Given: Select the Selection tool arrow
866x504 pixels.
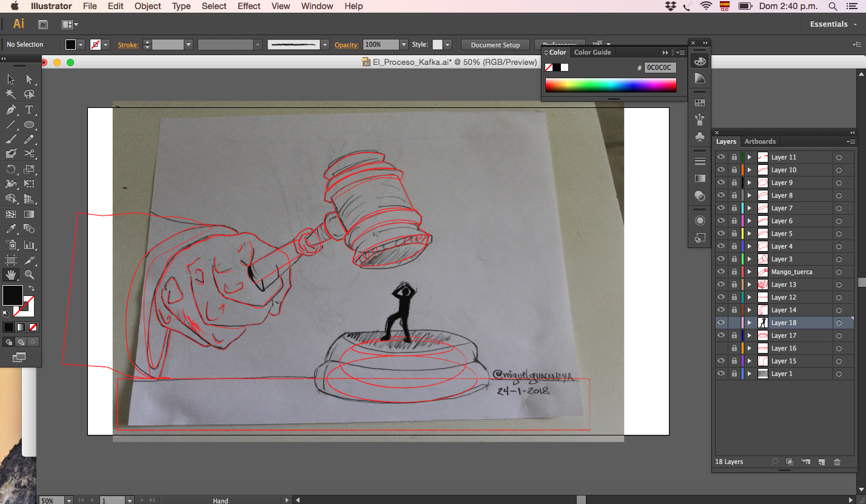Looking at the screenshot, I should 11,79.
